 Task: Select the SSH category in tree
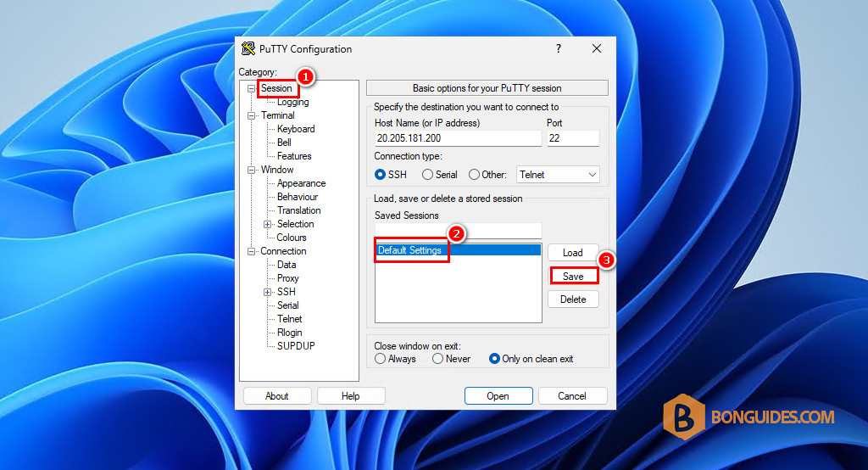(287, 292)
